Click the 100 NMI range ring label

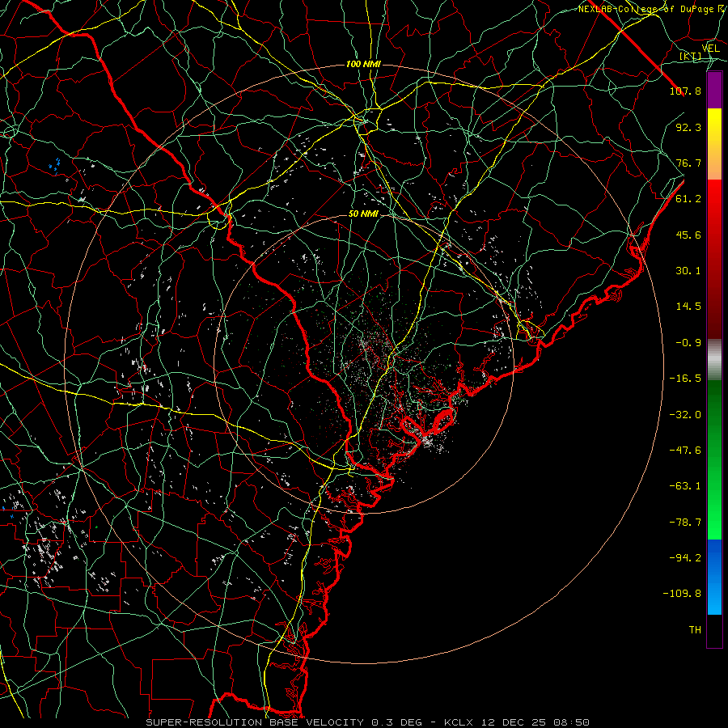coord(363,64)
